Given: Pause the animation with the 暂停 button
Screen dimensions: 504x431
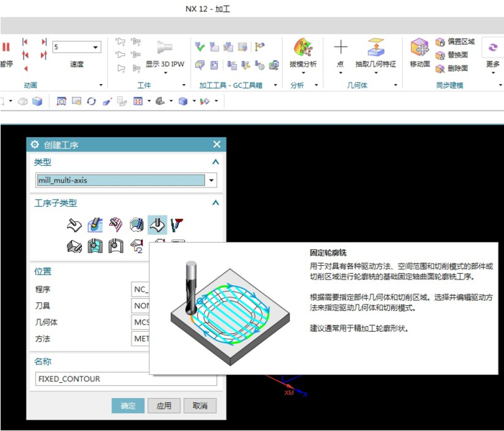Looking at the screenshot, I should click(x=6, y=53).
